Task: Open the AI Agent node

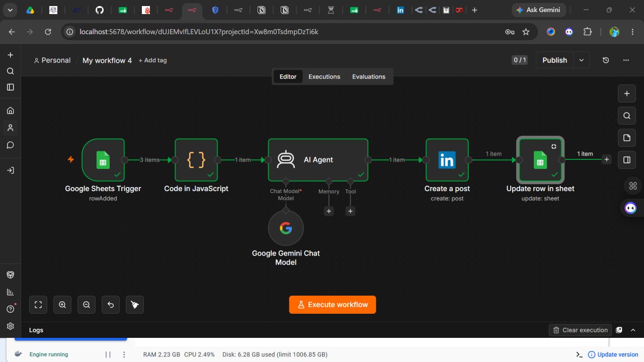Action: pyautogui.click(x=318, y=160)
